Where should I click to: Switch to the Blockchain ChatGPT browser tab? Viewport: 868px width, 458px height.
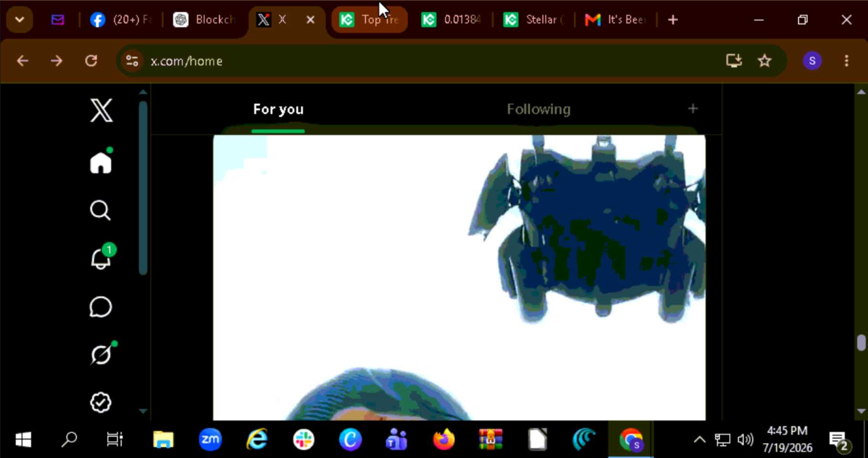[205, 20]
